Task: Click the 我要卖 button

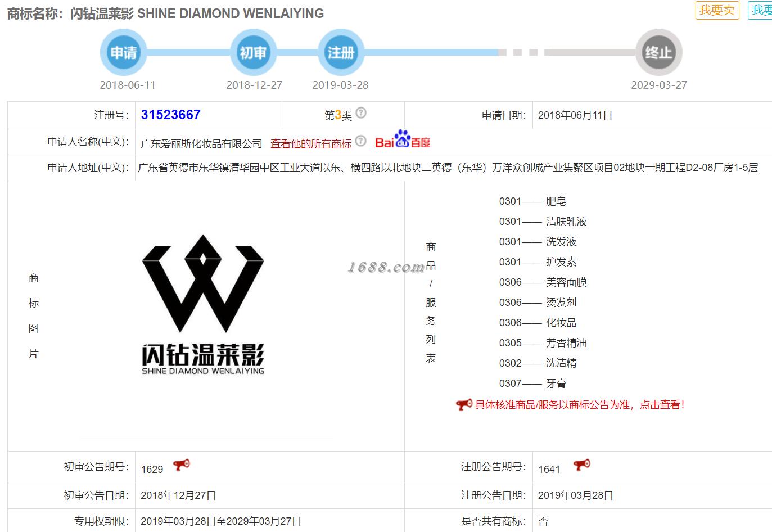Action: click(717, 10)
